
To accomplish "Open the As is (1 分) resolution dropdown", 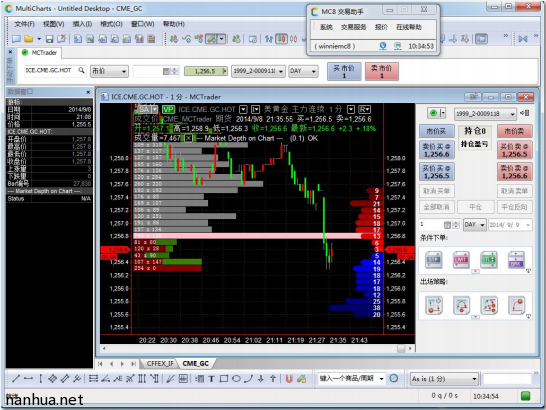I will [444, 379].
